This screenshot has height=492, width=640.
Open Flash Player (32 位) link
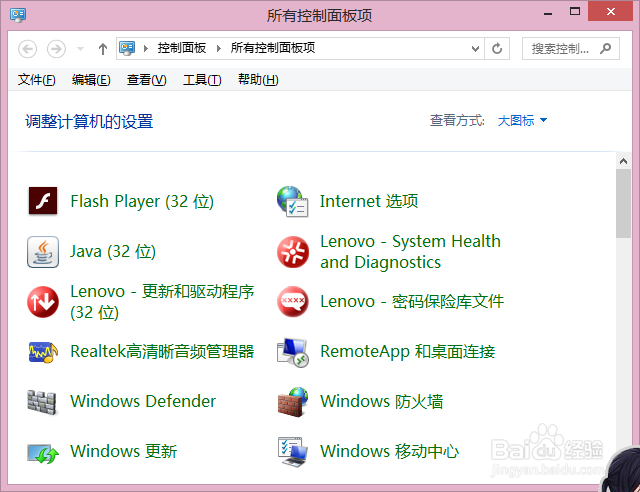coord(142,201)
